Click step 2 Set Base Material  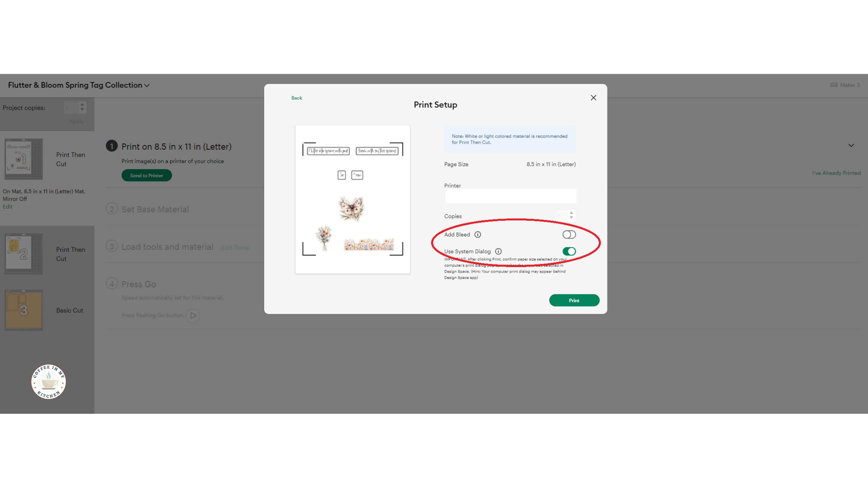155,209
